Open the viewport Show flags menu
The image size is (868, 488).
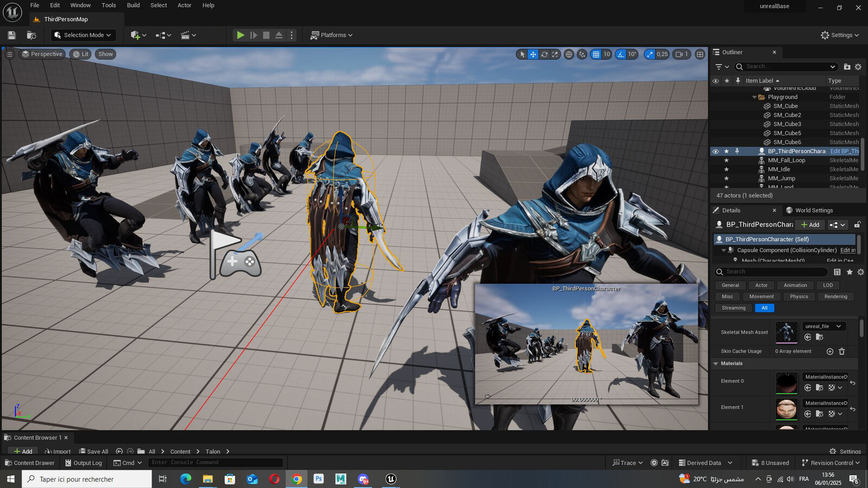tap(106, 54)
